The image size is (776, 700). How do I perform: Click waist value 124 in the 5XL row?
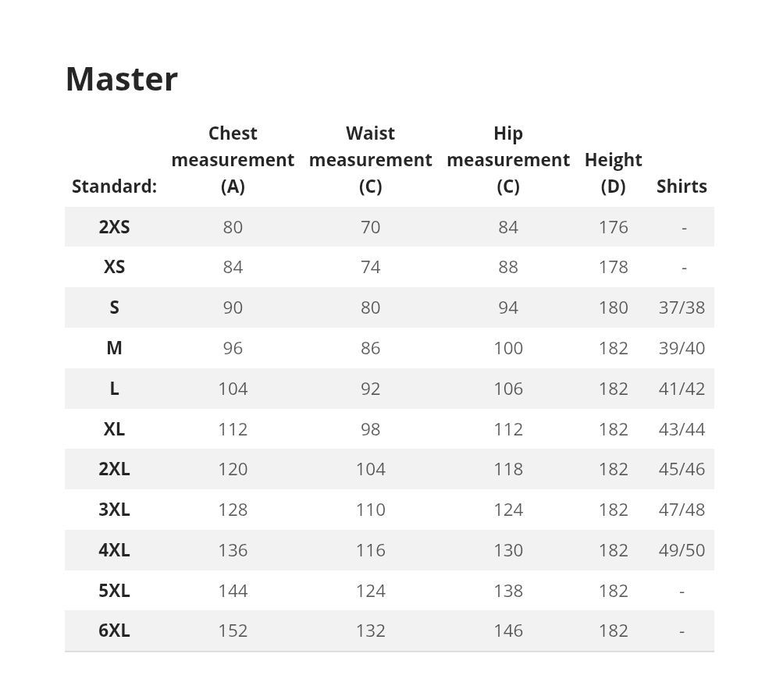[x=370, y=591]
